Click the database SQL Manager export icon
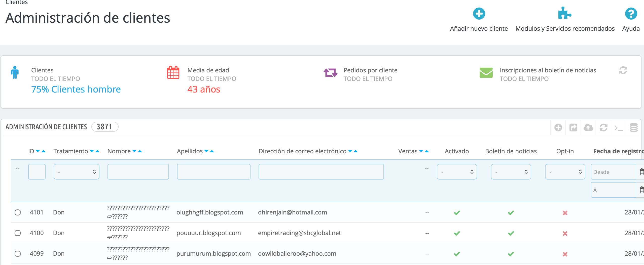644x265 pixels. 633,128
